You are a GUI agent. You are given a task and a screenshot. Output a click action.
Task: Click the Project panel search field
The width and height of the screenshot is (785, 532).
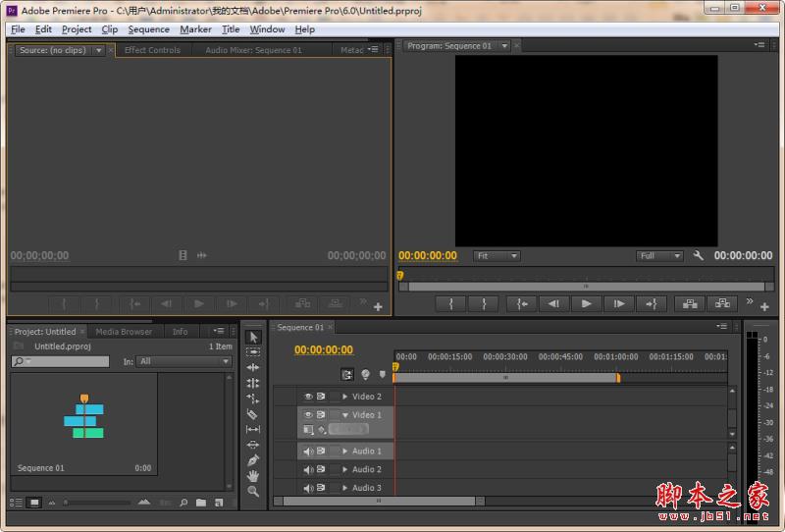point(60,361)
